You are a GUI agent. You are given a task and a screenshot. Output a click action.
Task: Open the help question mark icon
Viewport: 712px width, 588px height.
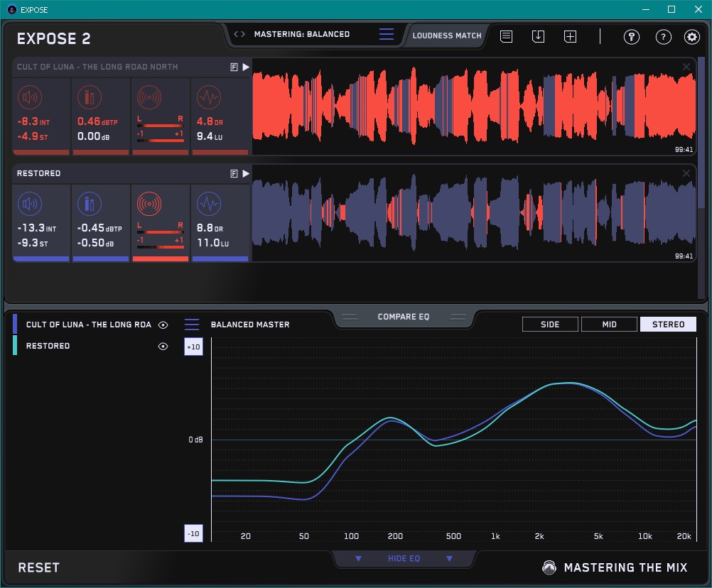(x=663, y=37)
